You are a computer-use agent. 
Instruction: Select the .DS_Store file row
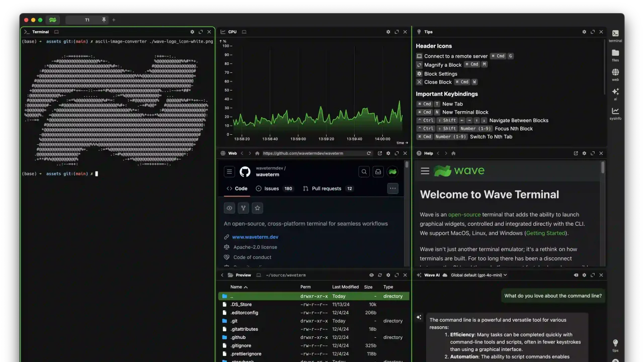(314, 305)
